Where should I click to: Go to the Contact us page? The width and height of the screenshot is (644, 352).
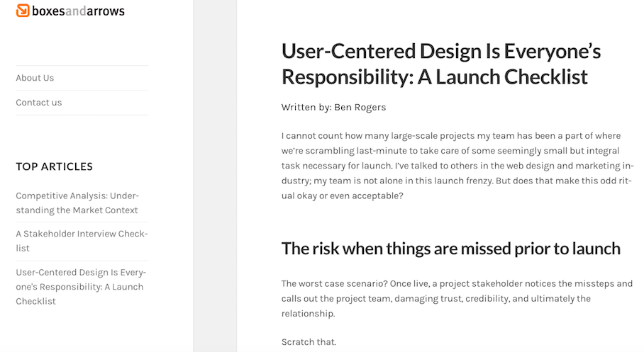tap(39, 103)
